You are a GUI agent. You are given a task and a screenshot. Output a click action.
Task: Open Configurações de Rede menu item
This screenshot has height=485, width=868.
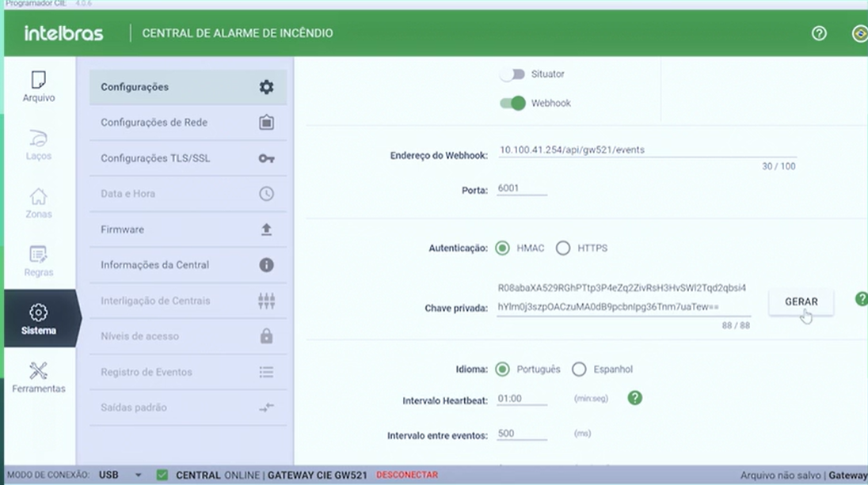187,123
